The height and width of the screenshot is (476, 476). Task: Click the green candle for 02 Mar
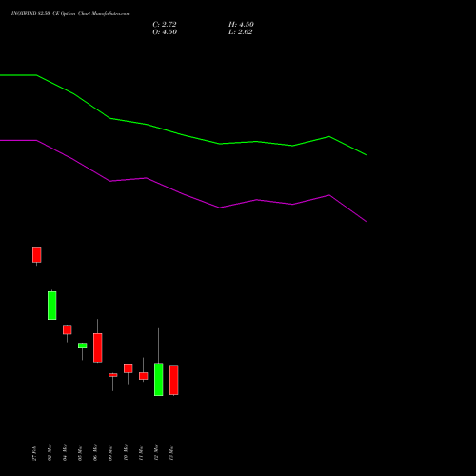click(52, 306)
